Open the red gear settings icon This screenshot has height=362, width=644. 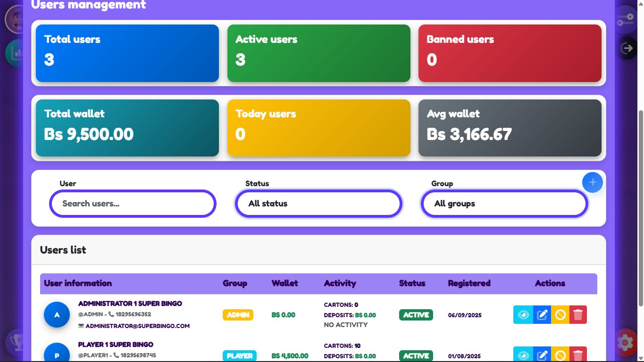(625, 342)
